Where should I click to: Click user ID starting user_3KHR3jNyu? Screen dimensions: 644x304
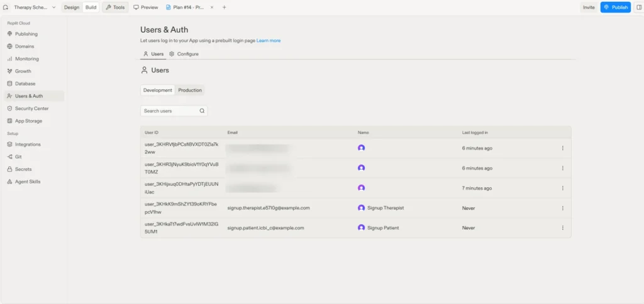[x=182, y=168]
